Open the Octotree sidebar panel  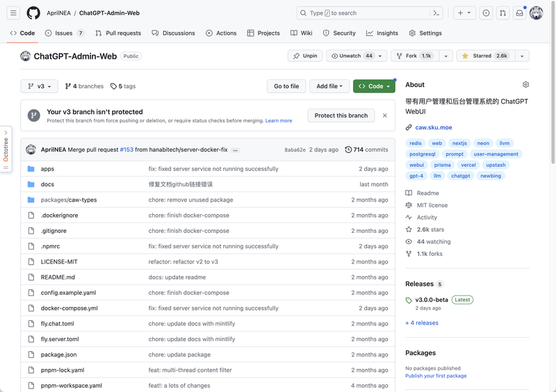(x=6, y=149)
